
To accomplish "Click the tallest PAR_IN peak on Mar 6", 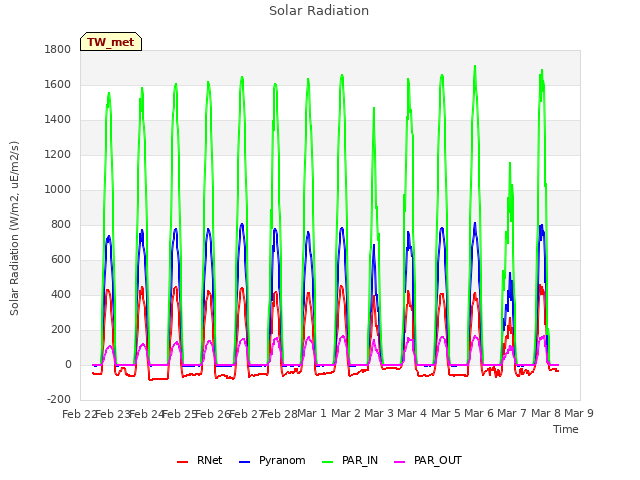I will [475, 66].
